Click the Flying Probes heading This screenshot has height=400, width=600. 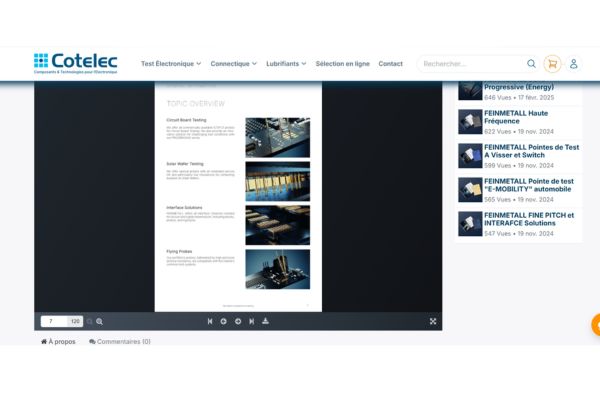coord(179,251)
